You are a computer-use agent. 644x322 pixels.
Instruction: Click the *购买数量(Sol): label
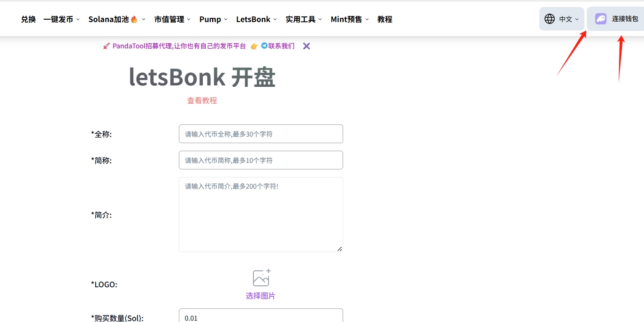(x=117, y=318)
